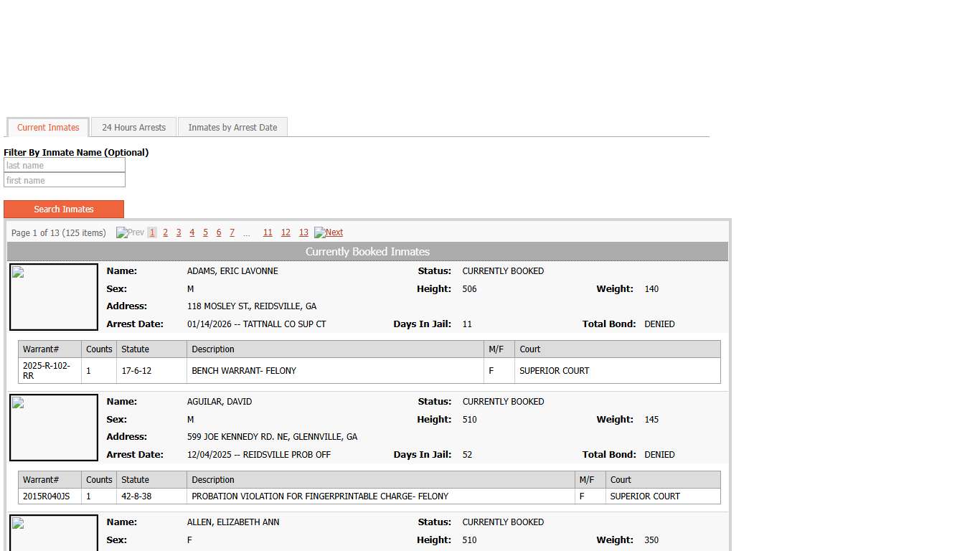Go to page 4 of results
Image resolution: width=980 pixels, height=551 pixels.
click(x=192, y=232)
